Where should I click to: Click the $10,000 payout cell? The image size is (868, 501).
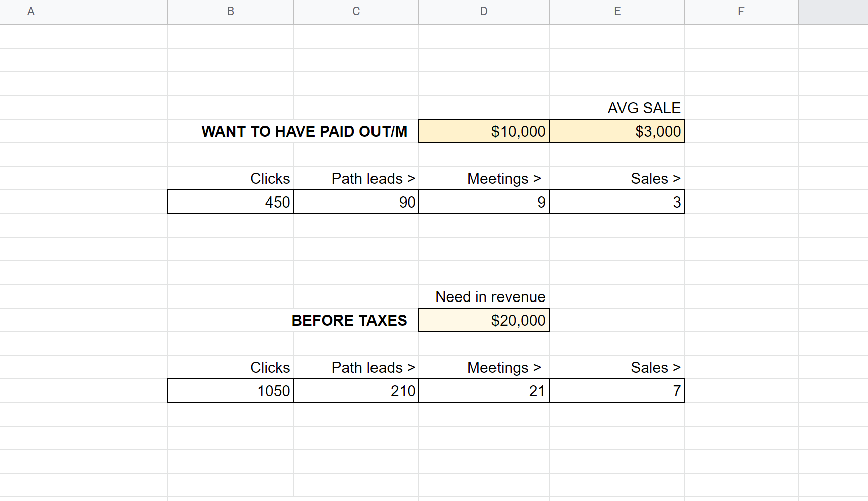484,131
